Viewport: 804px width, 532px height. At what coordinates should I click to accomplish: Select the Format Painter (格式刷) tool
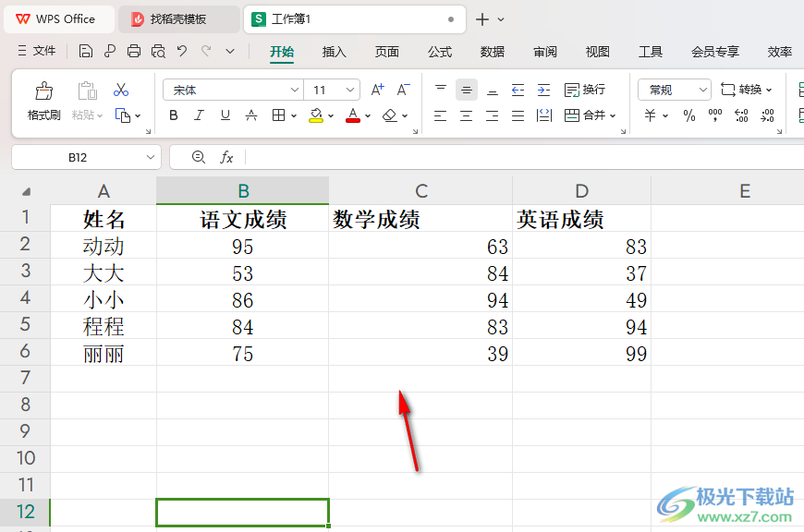(x=44, y=101)
